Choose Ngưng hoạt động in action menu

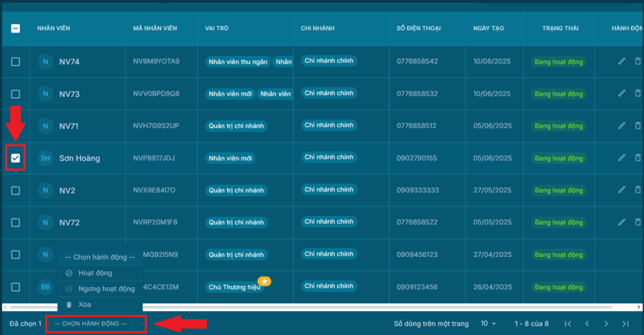pyautogui.click(x=106, y=289)
